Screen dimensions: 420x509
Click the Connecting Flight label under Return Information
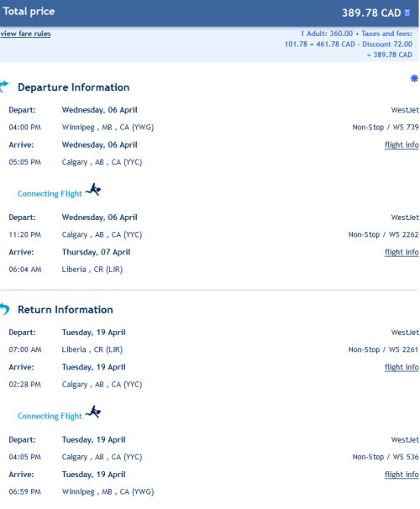(x=50, y=416)
